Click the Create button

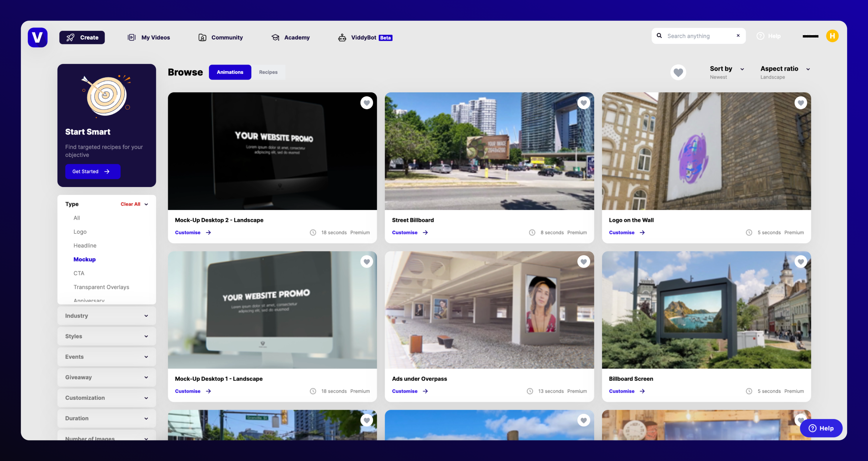pyautogui.click(x=82, y=37)
